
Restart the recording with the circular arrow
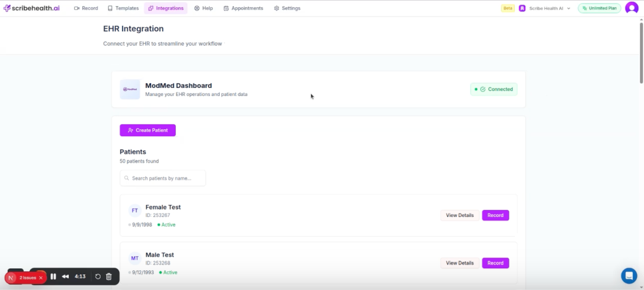[x=98, y=276]
